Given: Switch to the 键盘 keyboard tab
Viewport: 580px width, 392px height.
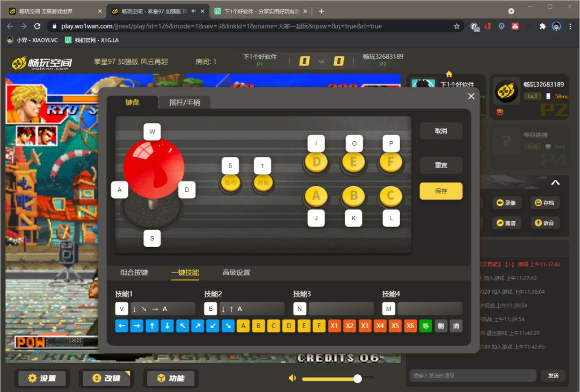Looking at the screenshot, I should [132, 102].
